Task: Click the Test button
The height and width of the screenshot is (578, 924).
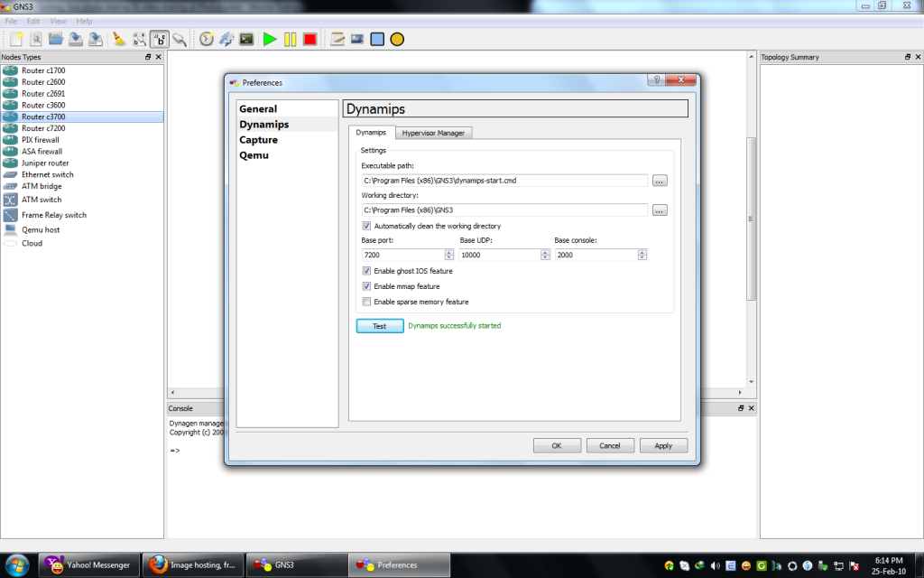Action: pyautogui.click(x=380, y=326)
